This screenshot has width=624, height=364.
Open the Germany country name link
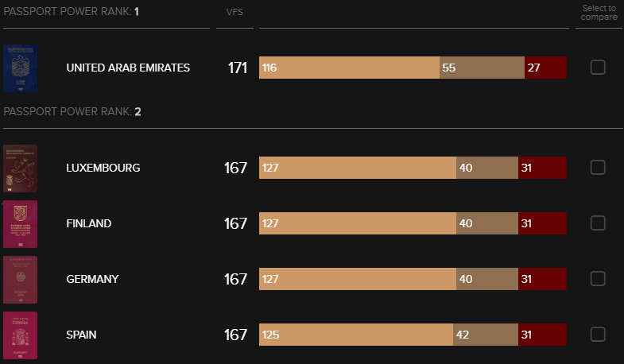click(x=92, y=279)
